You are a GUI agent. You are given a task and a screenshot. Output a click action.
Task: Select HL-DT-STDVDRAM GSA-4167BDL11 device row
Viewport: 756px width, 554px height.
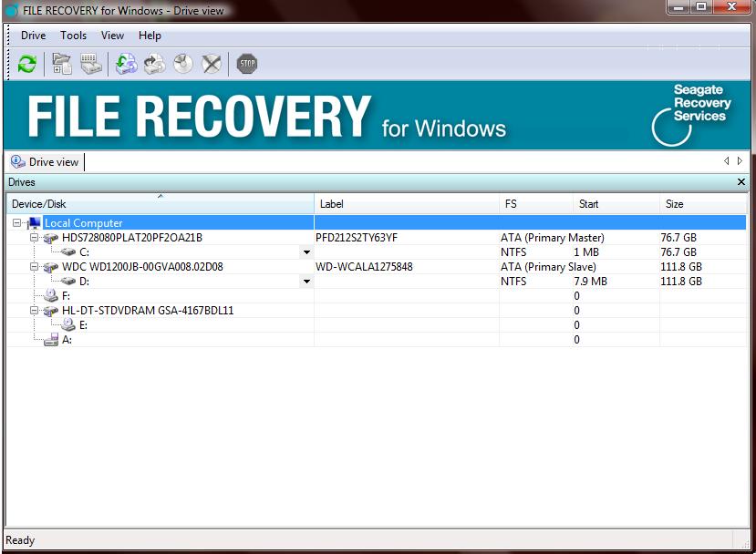click(377, 311)
